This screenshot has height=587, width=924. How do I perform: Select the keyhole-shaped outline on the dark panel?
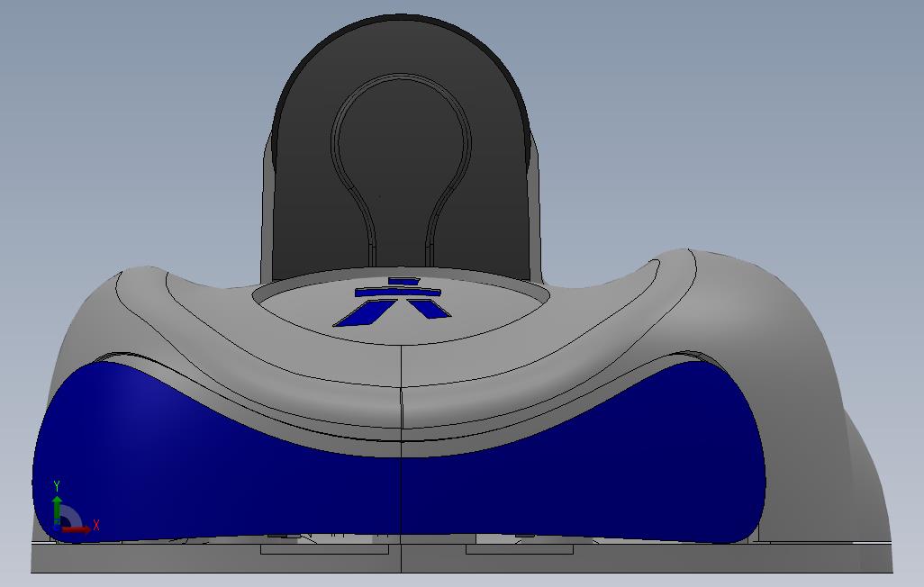pyautogui.click(x=401, y=169)
